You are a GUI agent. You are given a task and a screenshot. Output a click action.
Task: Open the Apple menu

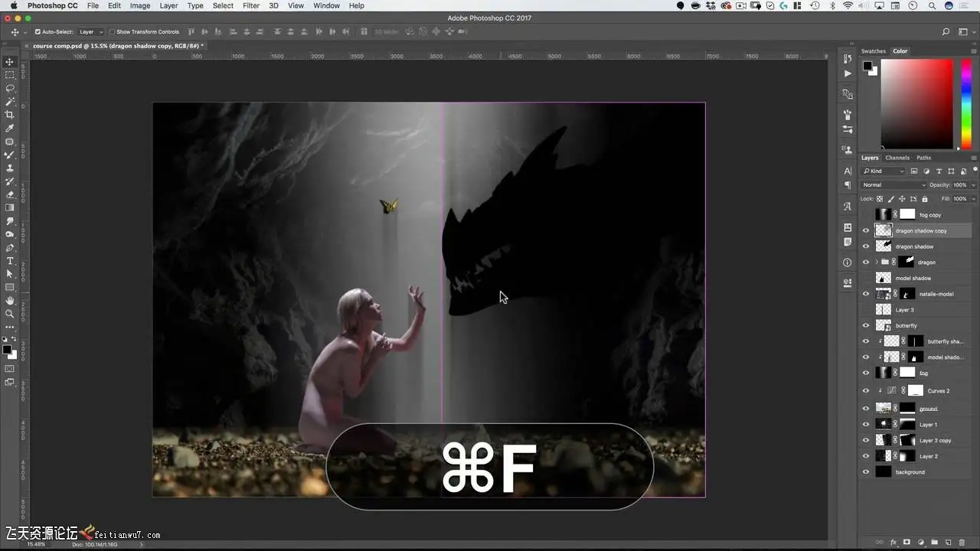(13, 5)
